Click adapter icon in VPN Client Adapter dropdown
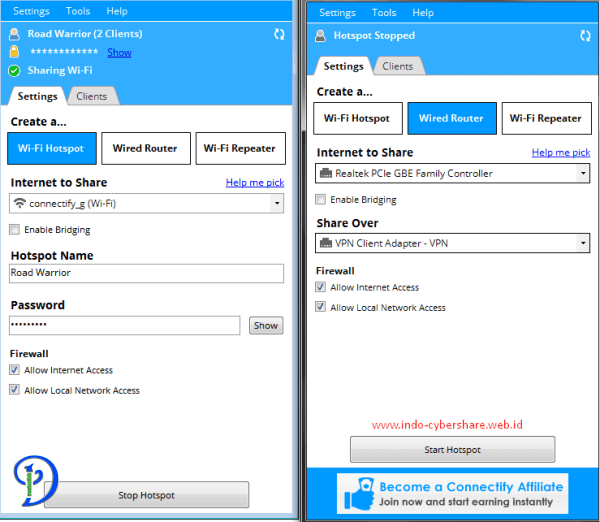This screenshot has width=600, height=522. (x=326, y=243)
